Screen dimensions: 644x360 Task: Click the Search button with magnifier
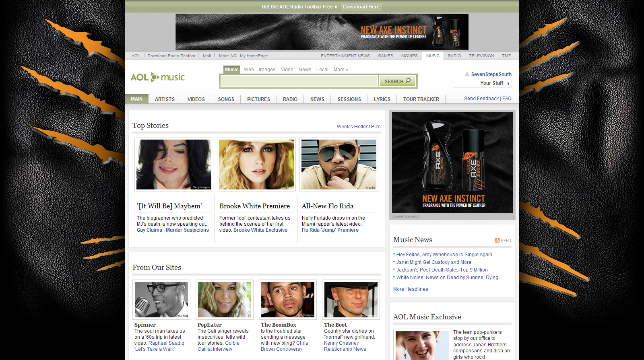click(x=397, y=81)
